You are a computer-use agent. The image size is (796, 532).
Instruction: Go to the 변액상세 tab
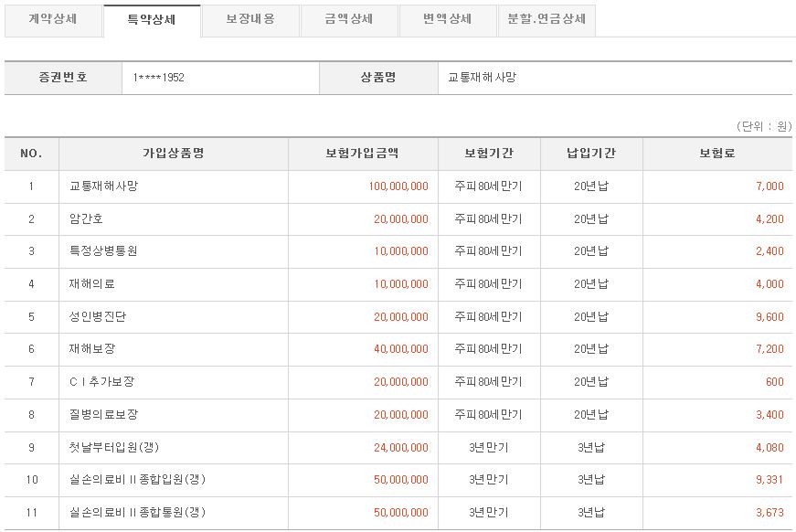(x=447, y=19)
